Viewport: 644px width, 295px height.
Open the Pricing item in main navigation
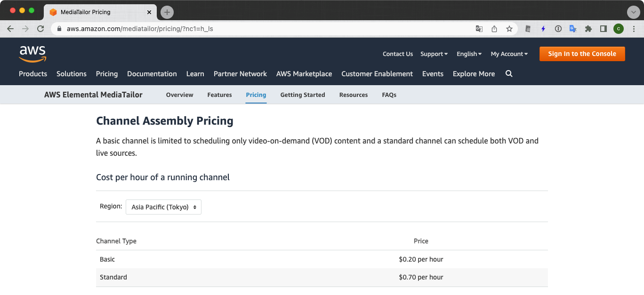[x=107, y=74]
